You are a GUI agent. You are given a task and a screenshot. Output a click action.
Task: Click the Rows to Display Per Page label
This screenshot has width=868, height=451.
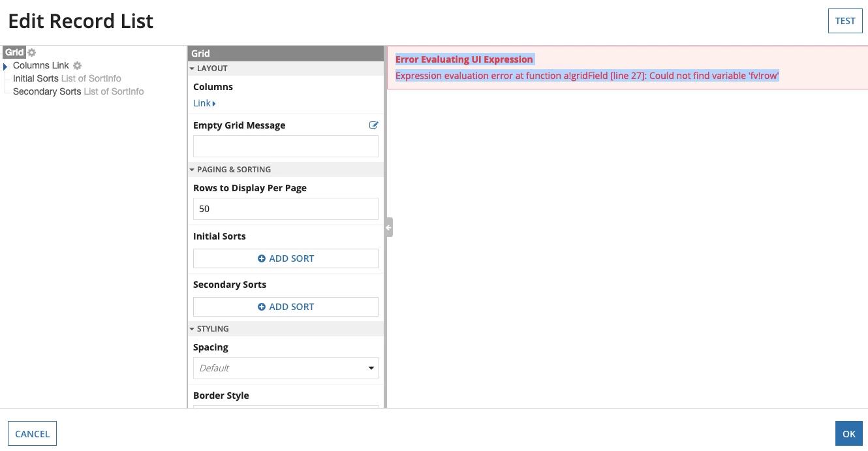point(250,188)
